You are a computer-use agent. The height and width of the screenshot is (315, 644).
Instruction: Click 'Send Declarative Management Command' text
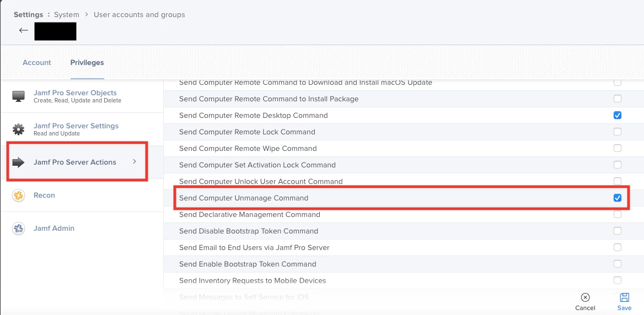point(250,215)
